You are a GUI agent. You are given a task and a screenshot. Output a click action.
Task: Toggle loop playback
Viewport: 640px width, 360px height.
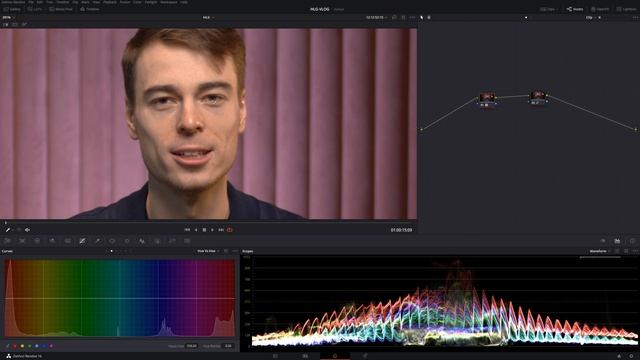230,230
